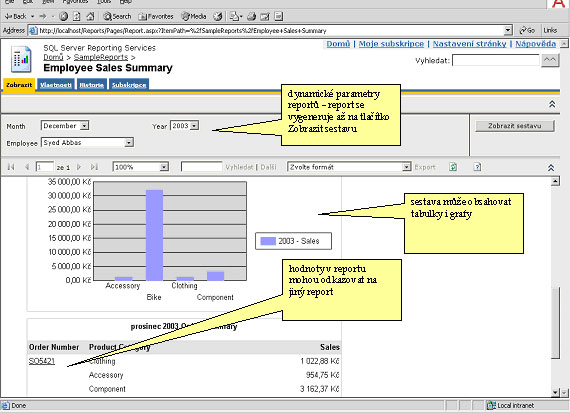Go to the previous report page
The height and width of the screenshot is (413, 570).
(x=27, y=167)
